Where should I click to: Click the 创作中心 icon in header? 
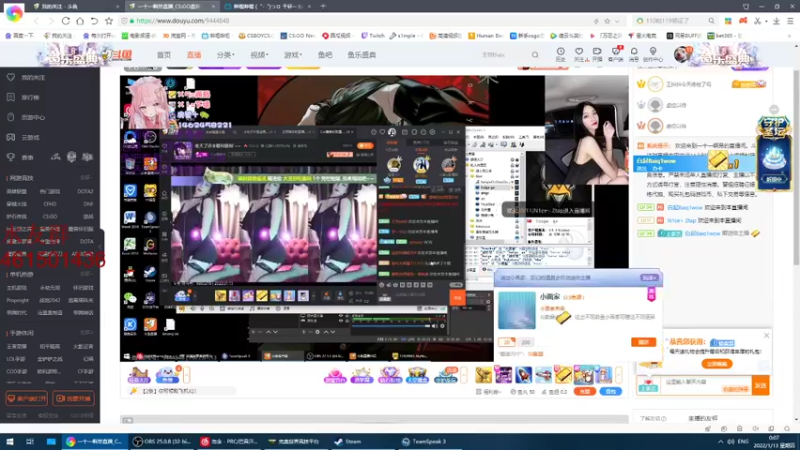pos(653,54)
